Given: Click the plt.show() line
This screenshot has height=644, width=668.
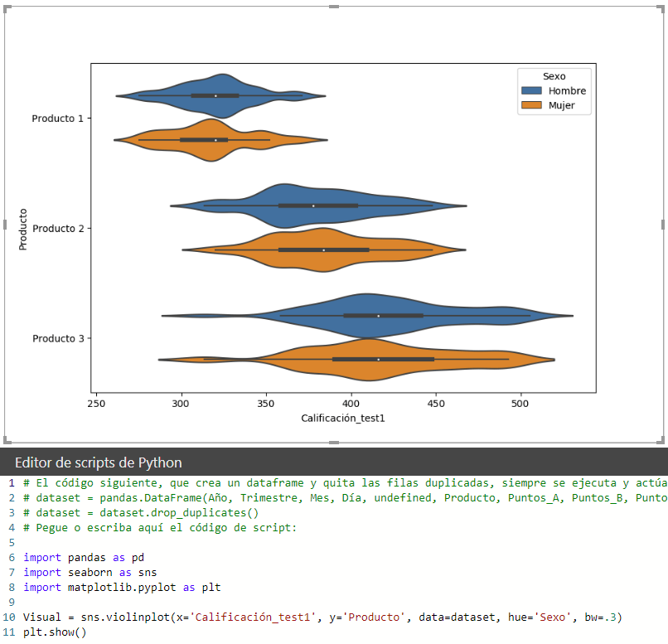Looking at the screenshot, I should click(x=55, y=632).
